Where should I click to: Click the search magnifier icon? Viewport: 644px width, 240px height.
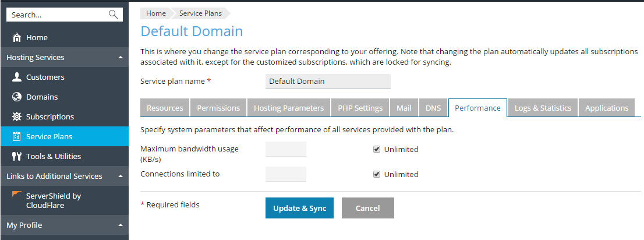(x=113, y=15)
